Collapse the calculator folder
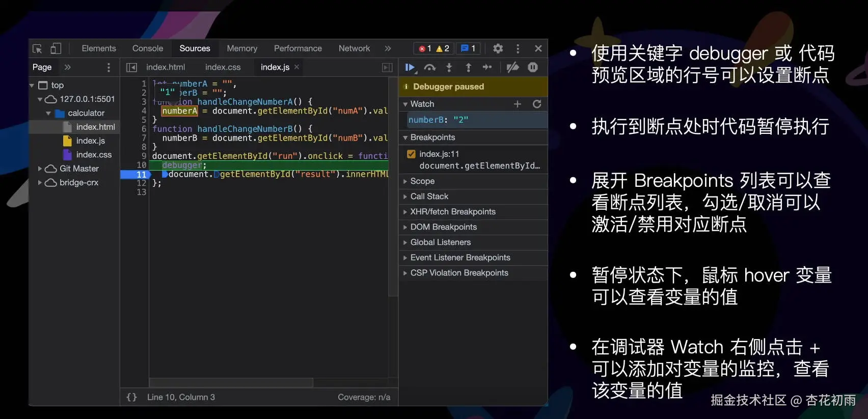868x419 pixels. [48, 113]
